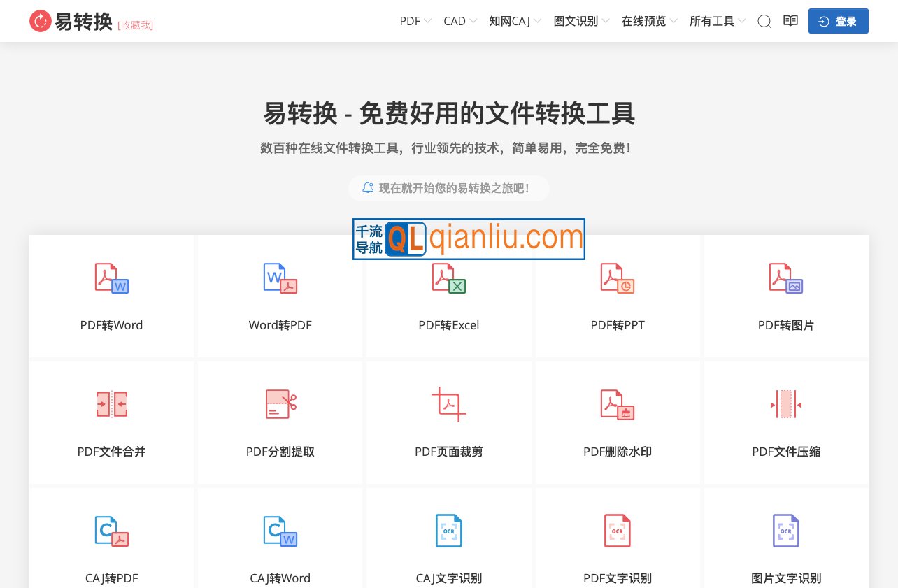Select the PDF转Excel tool
The width and height of the screenshot is (898, 588).
point(449,296)
